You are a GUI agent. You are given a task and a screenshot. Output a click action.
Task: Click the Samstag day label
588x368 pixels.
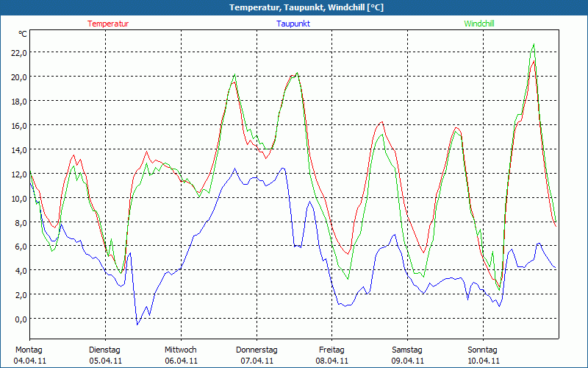coord(407,350)
